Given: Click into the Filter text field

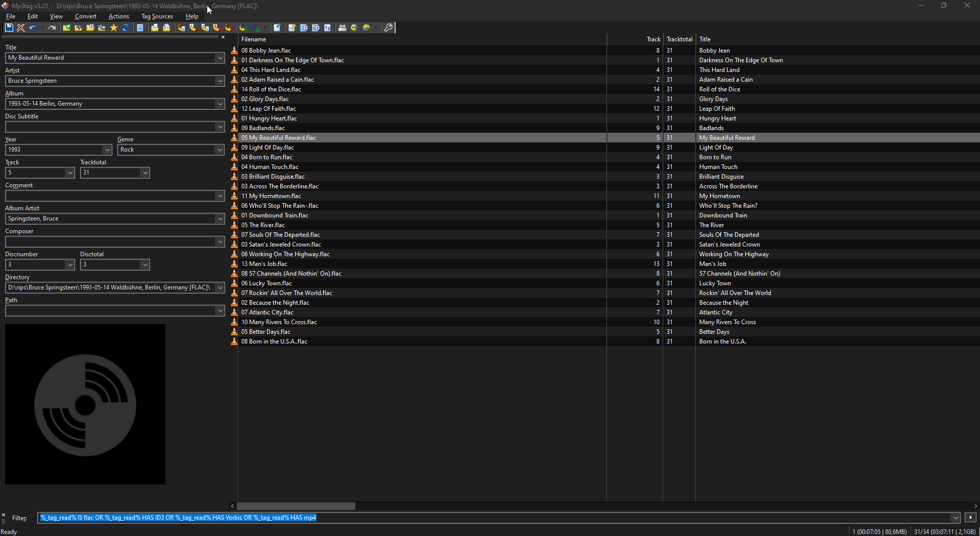Looking at the screenshot, I should coord(495,518).
